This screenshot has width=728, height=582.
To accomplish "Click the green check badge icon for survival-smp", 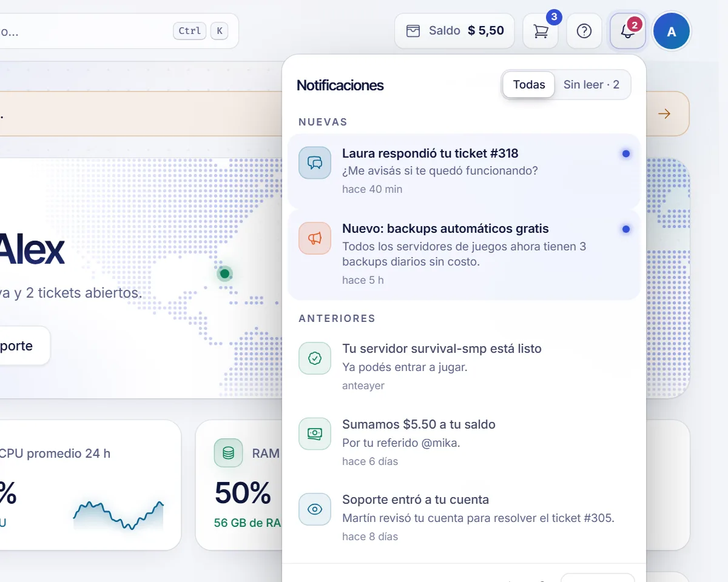I will click(x=315, y=358).
